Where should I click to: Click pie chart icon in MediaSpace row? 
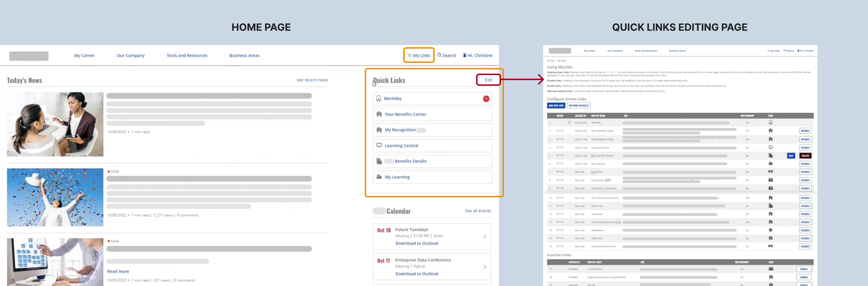pyautogui.click(x=771, y=230)
